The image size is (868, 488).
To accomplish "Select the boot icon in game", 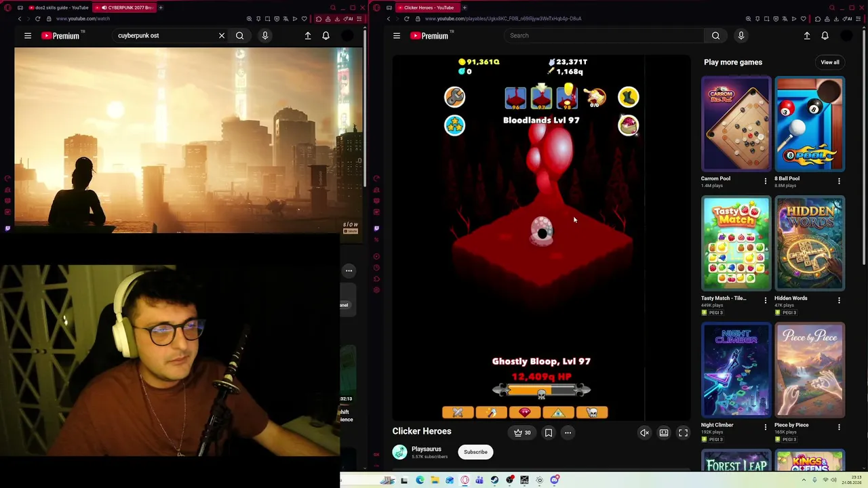I will [x=628, y=97].
